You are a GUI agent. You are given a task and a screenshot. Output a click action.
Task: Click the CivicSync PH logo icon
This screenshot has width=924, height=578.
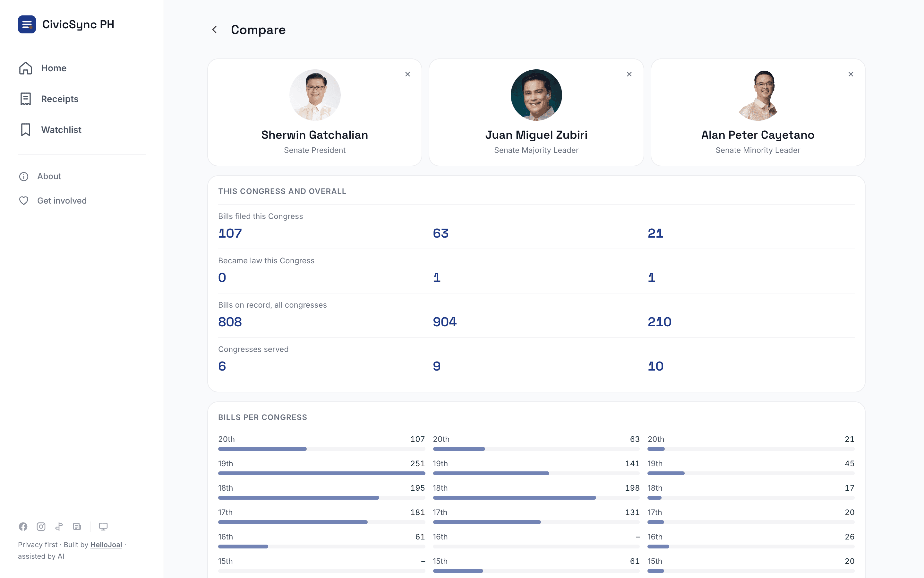(27, 24)
